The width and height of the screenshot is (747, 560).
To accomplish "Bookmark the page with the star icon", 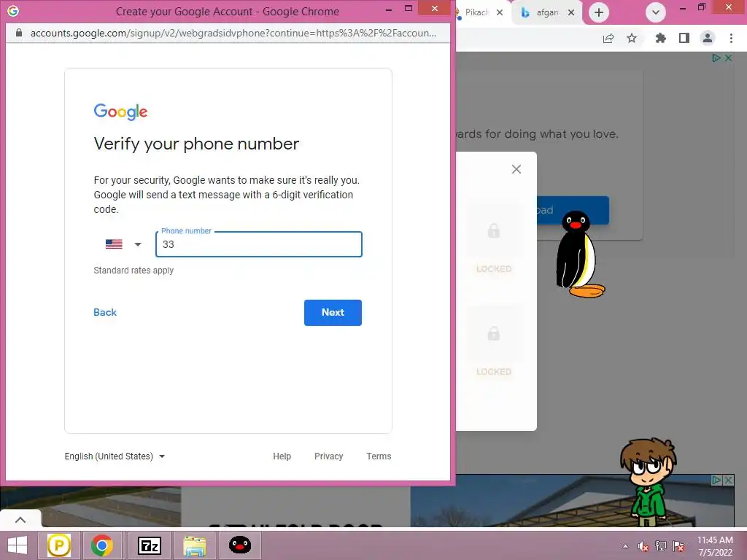I will (x=632, y=38).
